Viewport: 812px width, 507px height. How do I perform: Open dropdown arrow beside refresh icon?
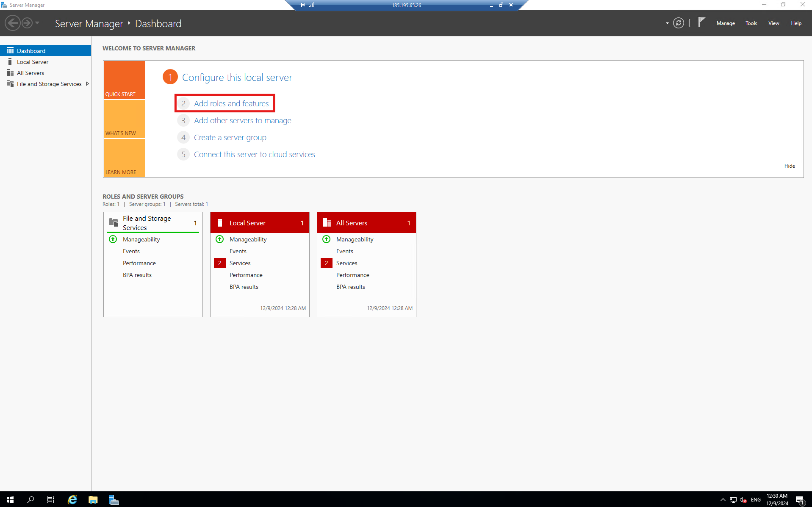667,23
